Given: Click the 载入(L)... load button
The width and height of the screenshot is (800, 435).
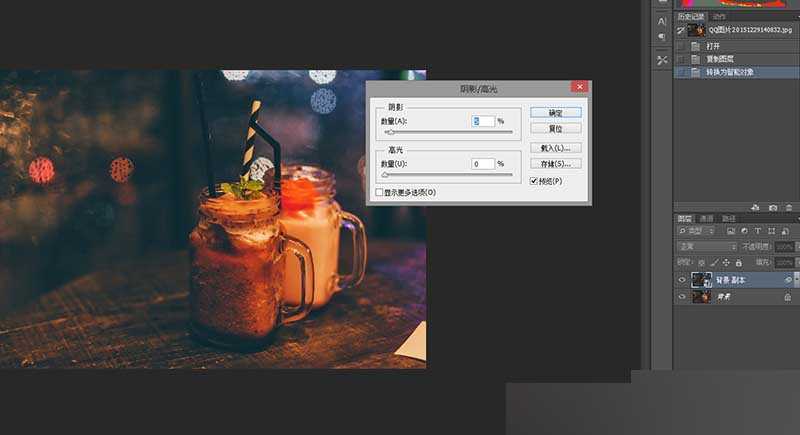Looking at the screenshot, I should pyautogui.click(x=556, y=147).
